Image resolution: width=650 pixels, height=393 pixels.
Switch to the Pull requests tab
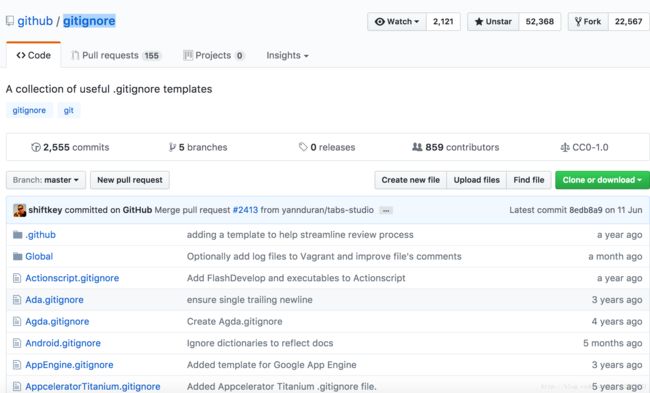coord(116,56)
